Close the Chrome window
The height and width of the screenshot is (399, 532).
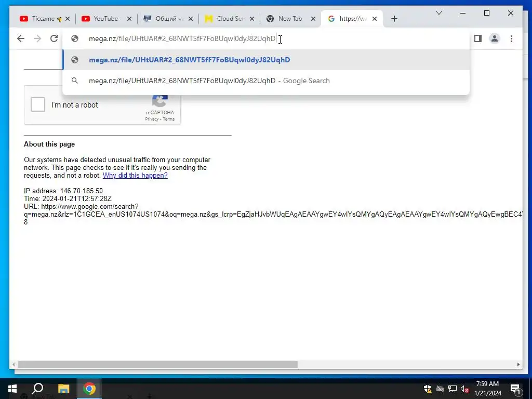(x=510, y=13)
